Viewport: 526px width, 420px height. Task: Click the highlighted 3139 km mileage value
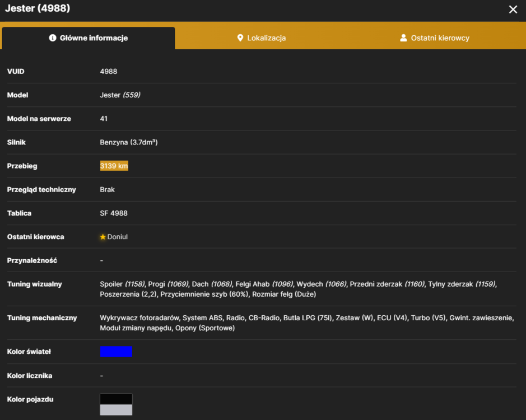click(x=114, y=166)
